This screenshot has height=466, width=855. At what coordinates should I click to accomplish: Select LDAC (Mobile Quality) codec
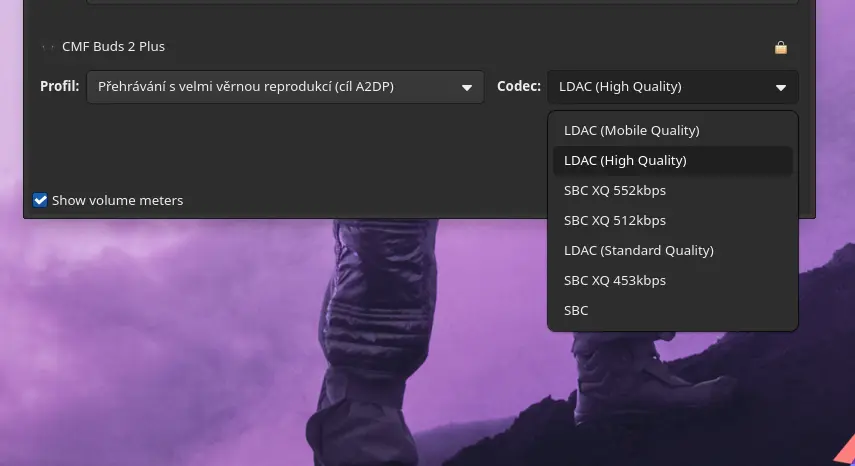point(673,131)
